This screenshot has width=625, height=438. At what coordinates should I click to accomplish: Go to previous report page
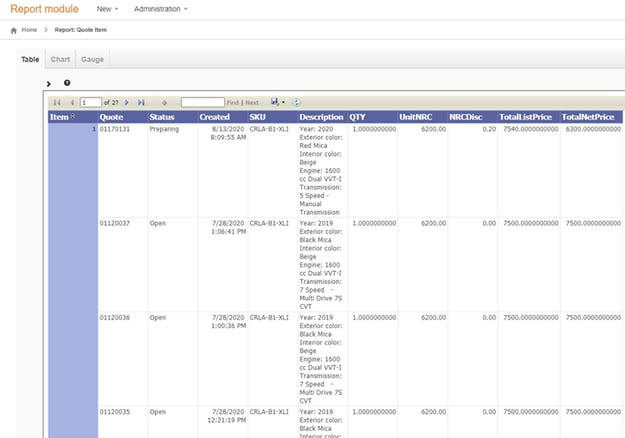click(x=72, y=102)
